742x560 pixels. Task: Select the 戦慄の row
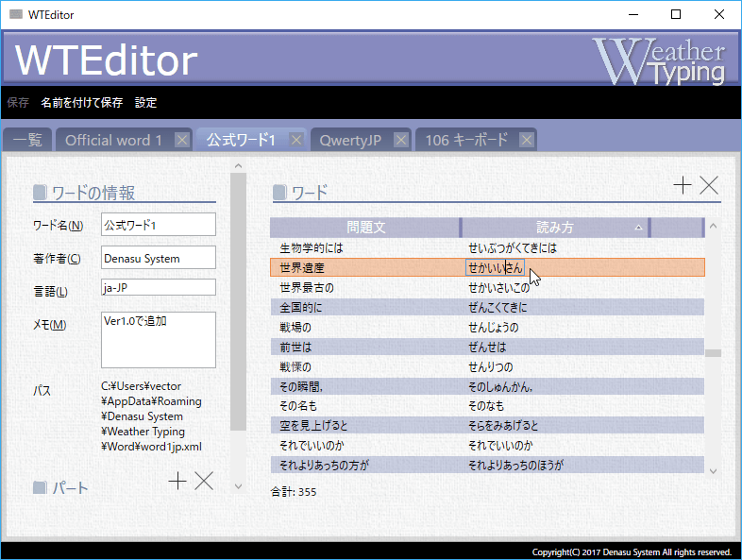pos(487,366)
